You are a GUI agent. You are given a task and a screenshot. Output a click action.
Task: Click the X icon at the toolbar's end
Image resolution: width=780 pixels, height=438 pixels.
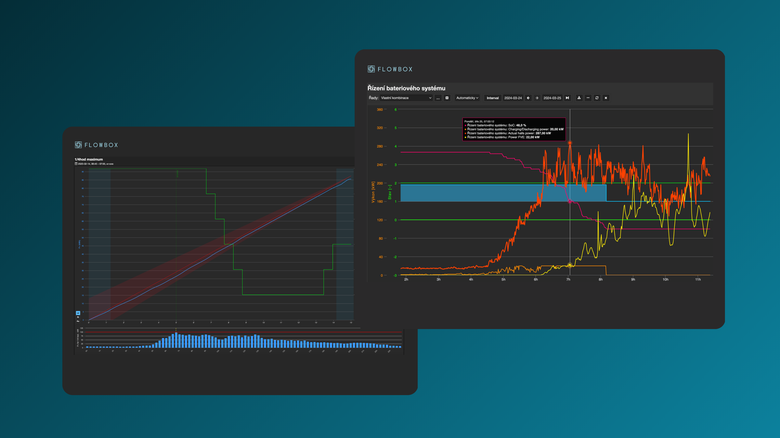606,98
